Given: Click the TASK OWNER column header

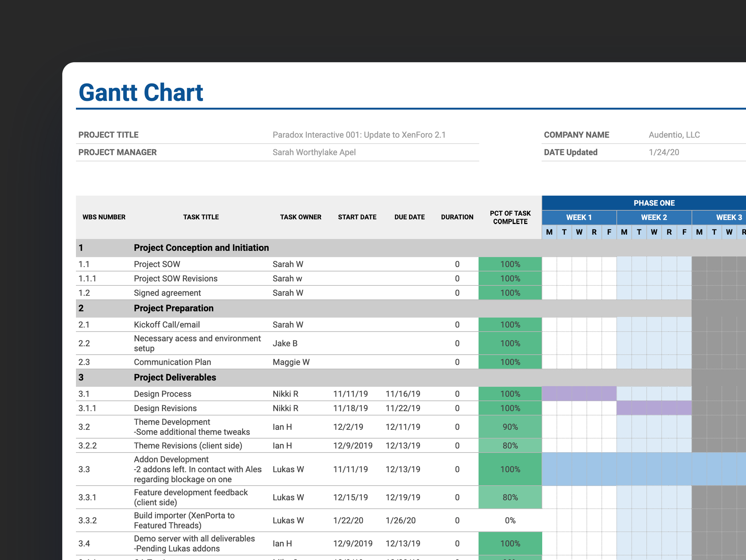Looking at the screenshot, I should click(300, 217).
